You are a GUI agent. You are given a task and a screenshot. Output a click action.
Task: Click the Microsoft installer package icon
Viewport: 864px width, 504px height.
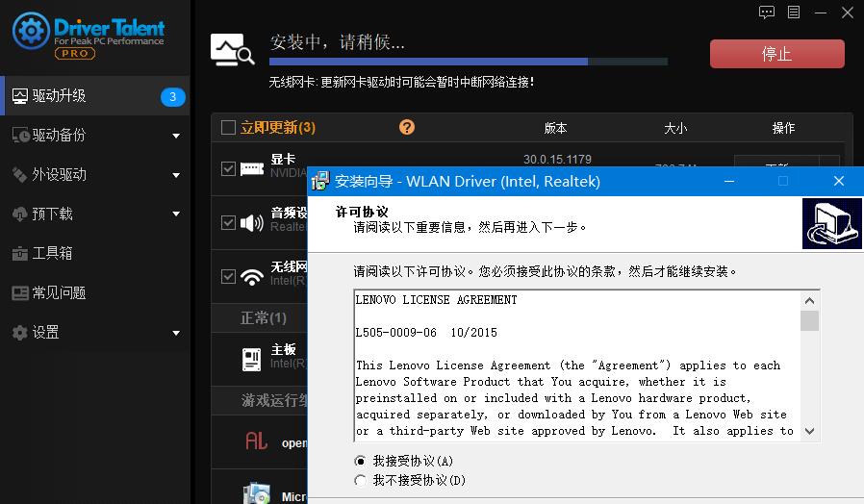257,493
